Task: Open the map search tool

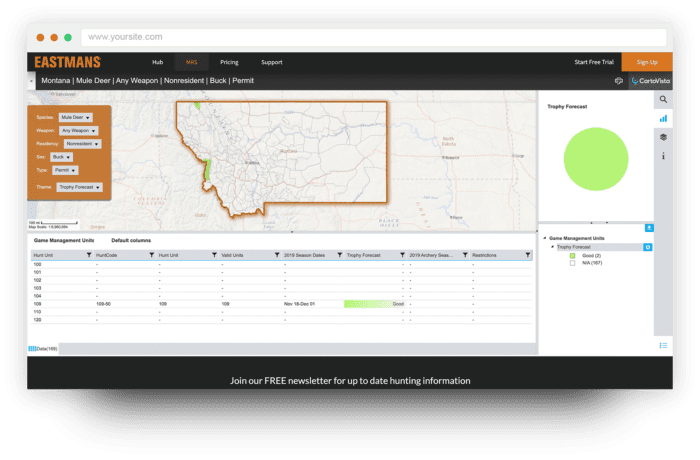Action: 663,100
